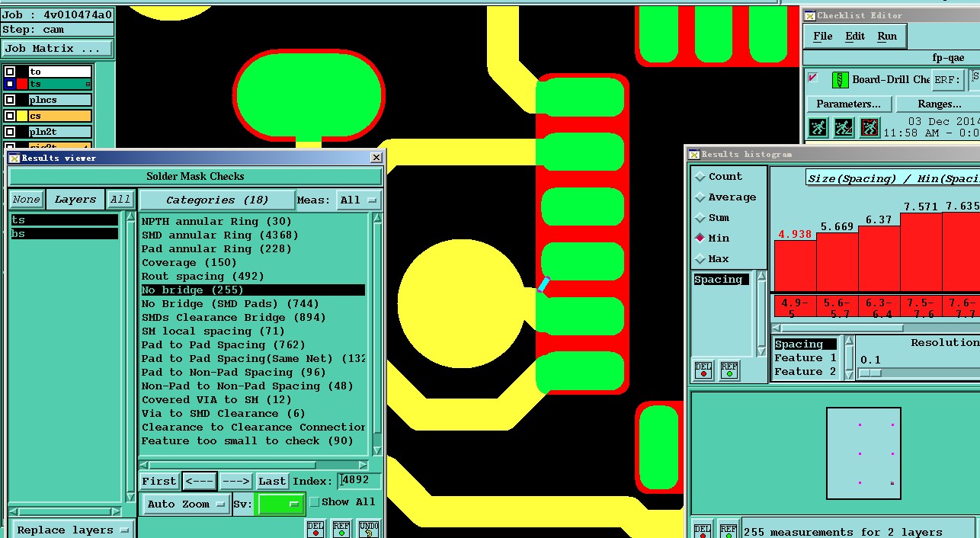Click the red 4.938 histogram bar
The width and height of the screenshot is (980, 538).
[795, 265]
